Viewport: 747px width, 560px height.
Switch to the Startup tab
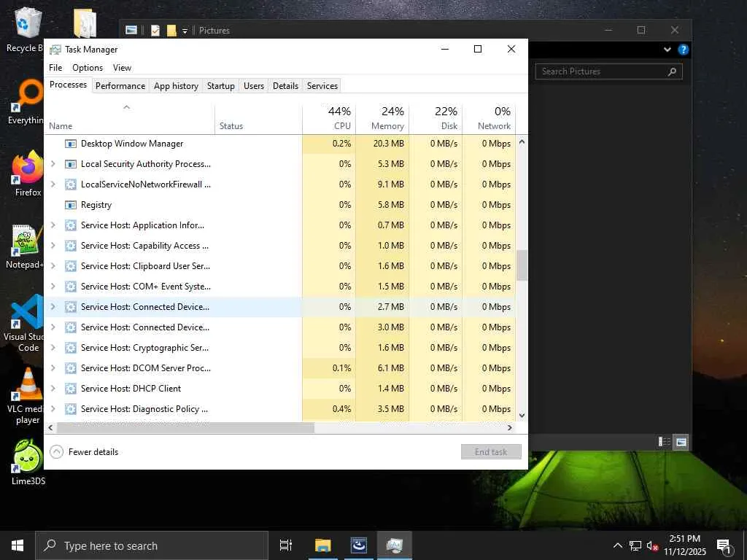click(220, 86)
